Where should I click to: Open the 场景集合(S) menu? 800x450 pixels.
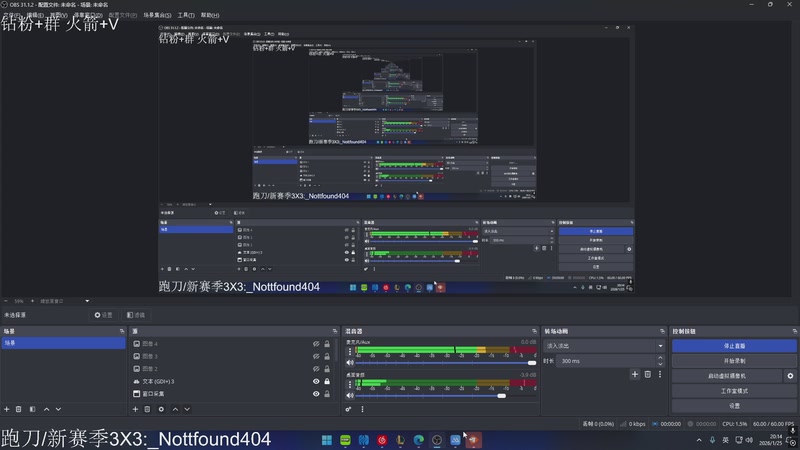(157, 15)
